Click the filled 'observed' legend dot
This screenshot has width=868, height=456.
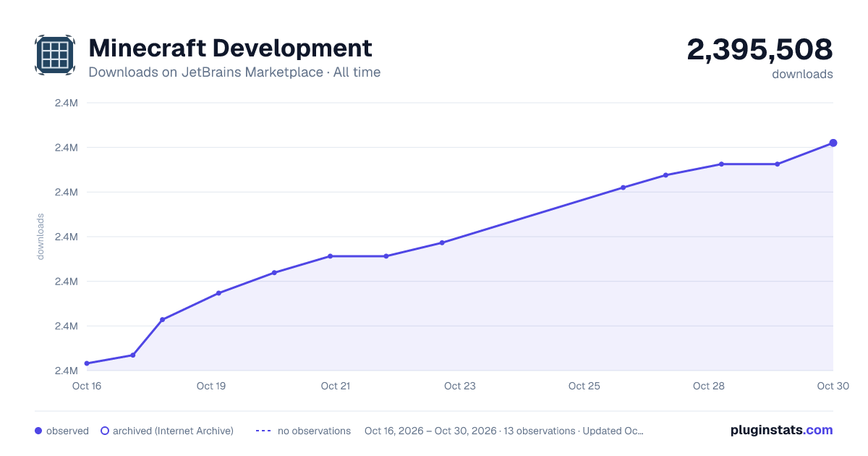(x=38, y=431)
